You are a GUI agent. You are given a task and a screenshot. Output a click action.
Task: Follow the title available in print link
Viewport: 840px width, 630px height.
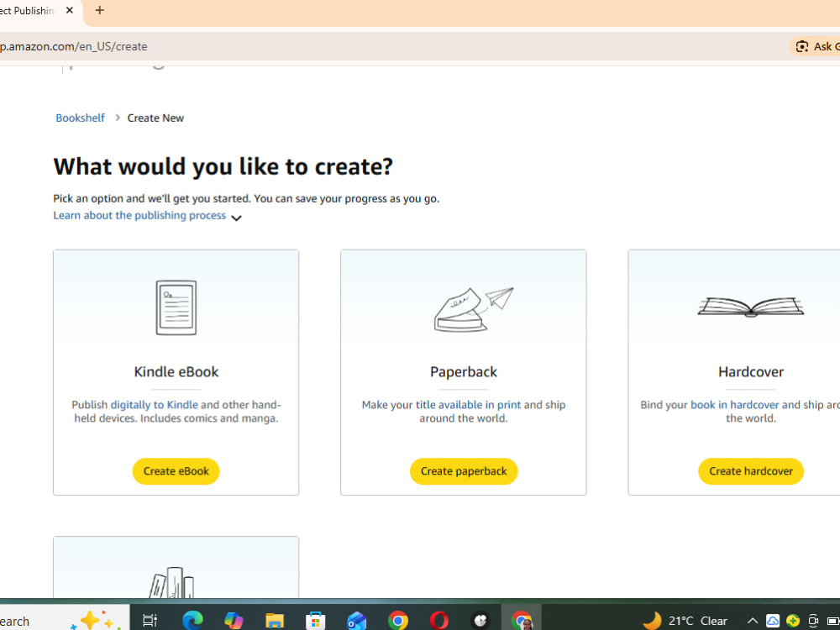468,405
